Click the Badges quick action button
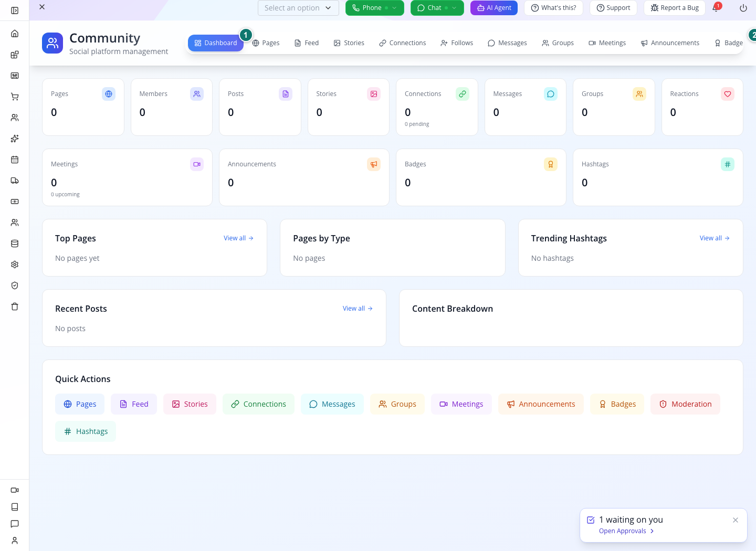 [617, 404]
